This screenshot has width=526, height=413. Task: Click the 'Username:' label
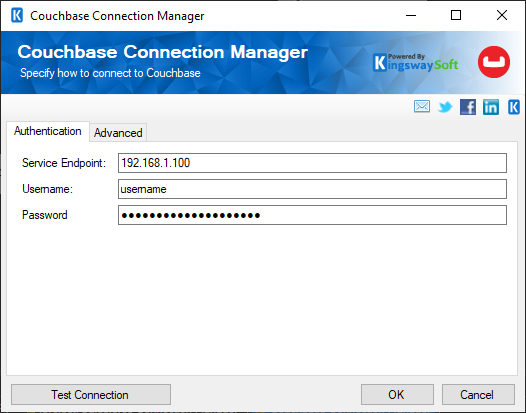click(x=47, y=189)
